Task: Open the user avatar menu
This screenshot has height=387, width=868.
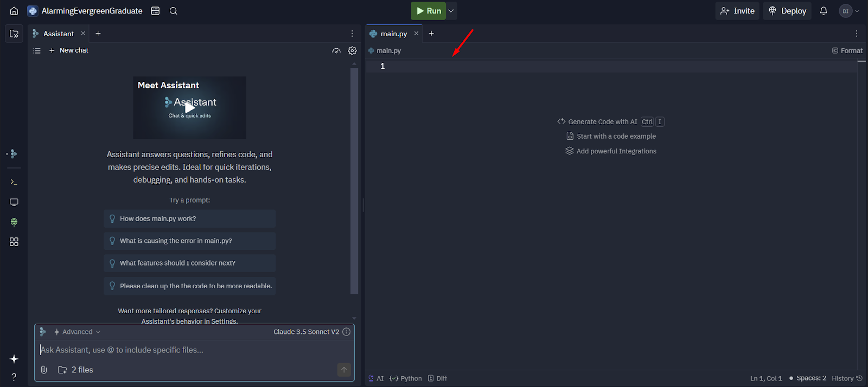Action: click(x=849, y=11)
